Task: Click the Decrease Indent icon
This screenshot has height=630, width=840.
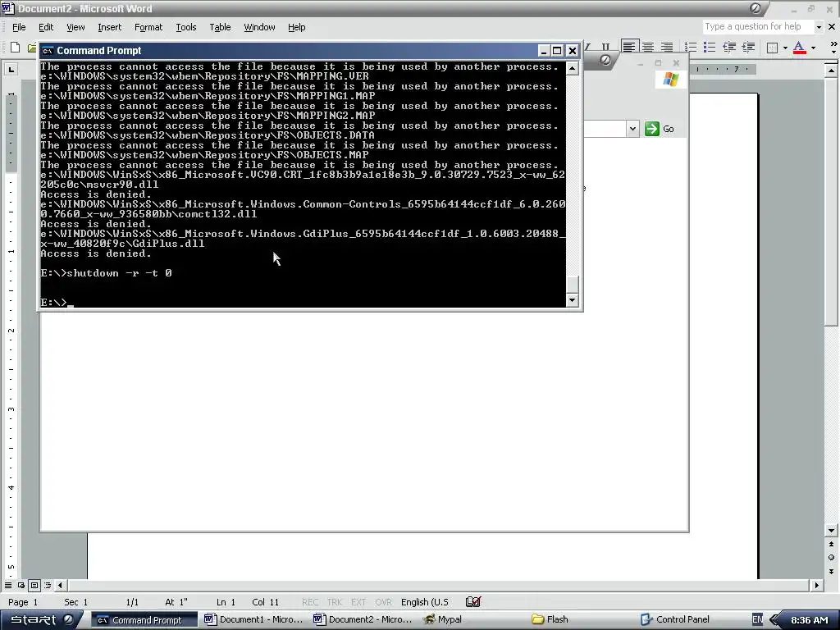Action: click(729, 47)
